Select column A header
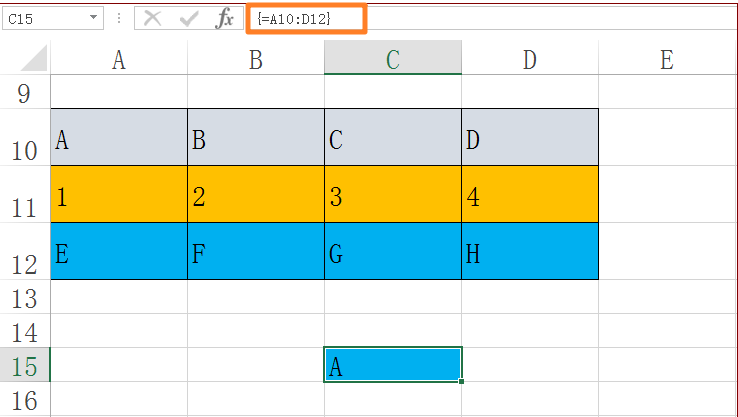This screenshot has width=738, height=417. point(119,58)
